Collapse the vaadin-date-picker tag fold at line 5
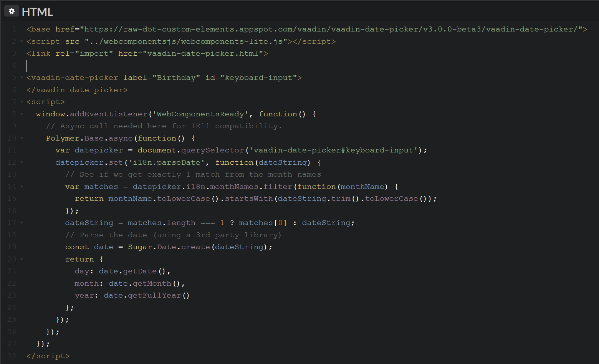Viewport: 599px width, 364px height. coord(22,78)
